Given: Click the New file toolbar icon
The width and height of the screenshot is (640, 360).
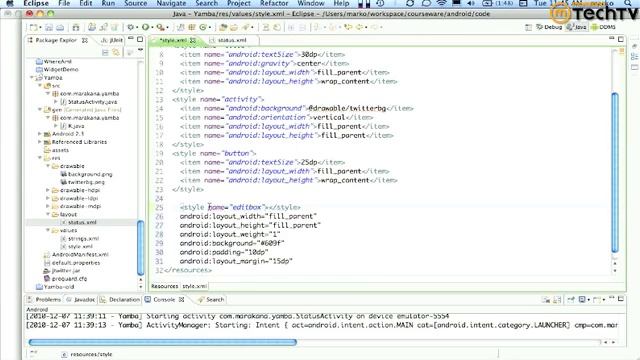Looking at the screenshot, I should 33,27.
